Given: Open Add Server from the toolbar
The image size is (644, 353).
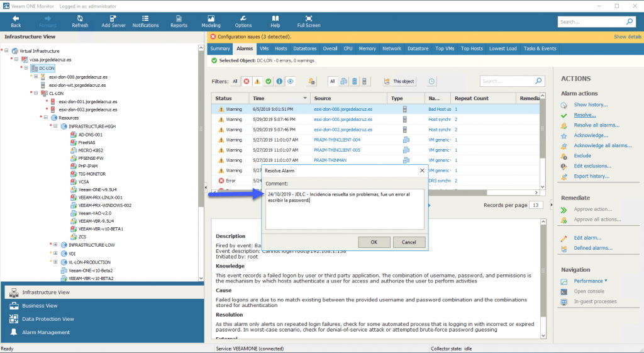Looking at the screenshot, I should click(x=113, y=21).
